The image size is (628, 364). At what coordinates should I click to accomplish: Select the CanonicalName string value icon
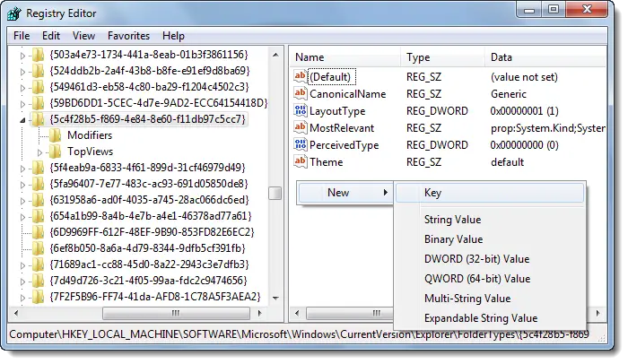(301, 93)
